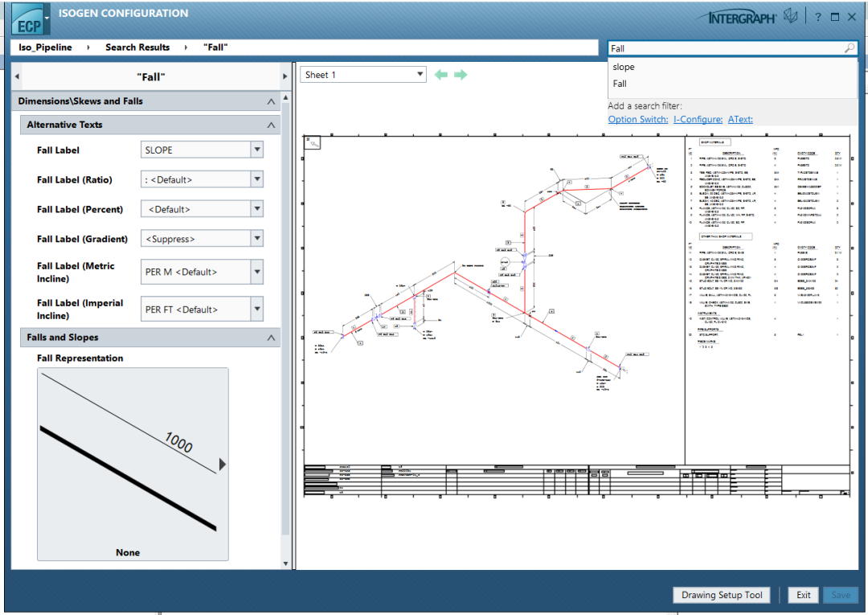Navigate to next panel with right arrow
Image resolution: width=868 pixels, height=615 pixels.
click(285, 76)
